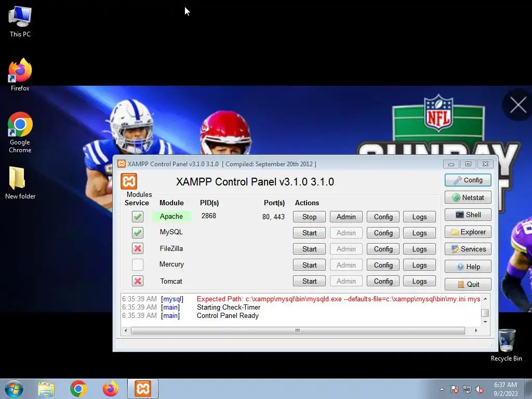Open the Services button

click(468, 249)
